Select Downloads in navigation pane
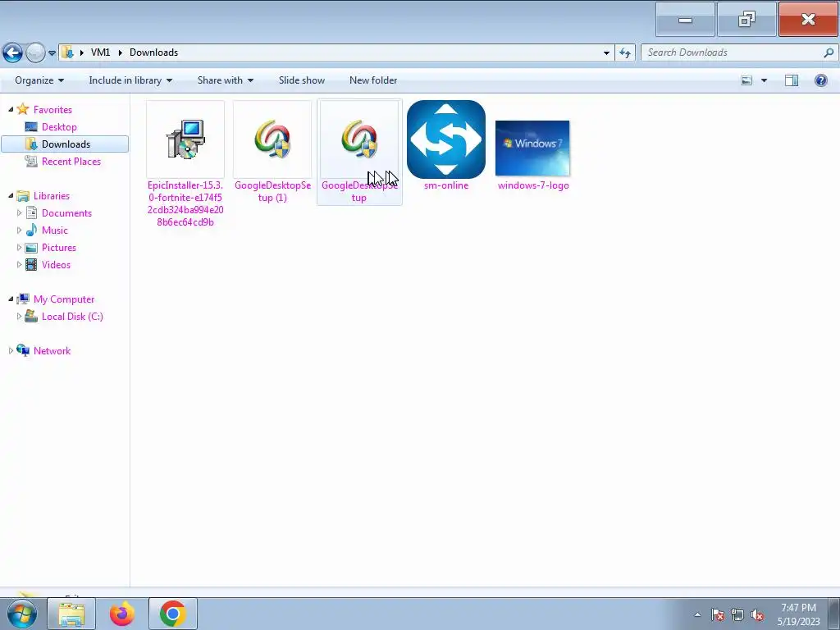Image resolution: width=840 pixels, height=630 pixels. (66, 144)
